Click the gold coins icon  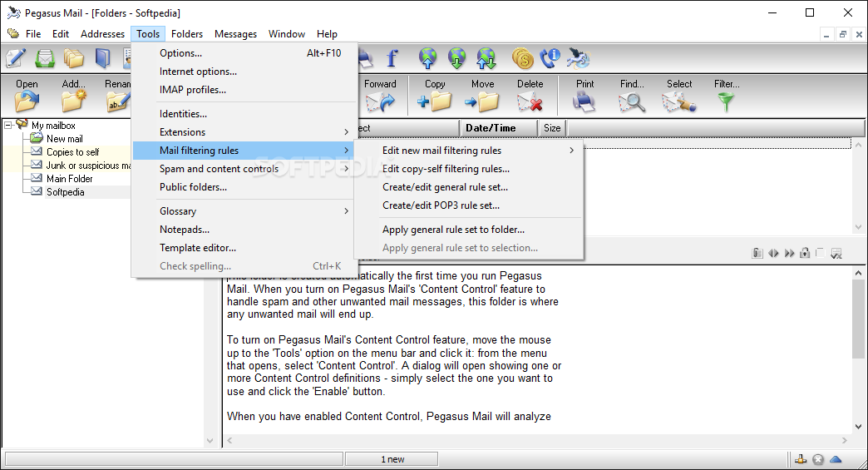click(523, 58)
